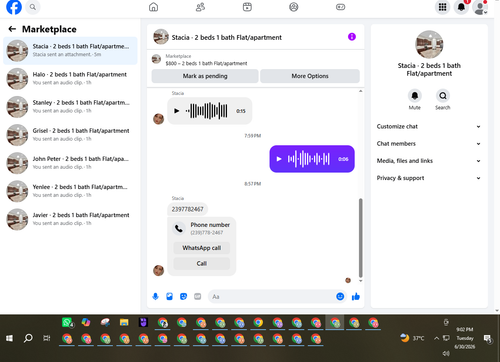Open the Yenlee conversation
The width and height of the screenshot is (500, 362).
(x=70, y=191)
